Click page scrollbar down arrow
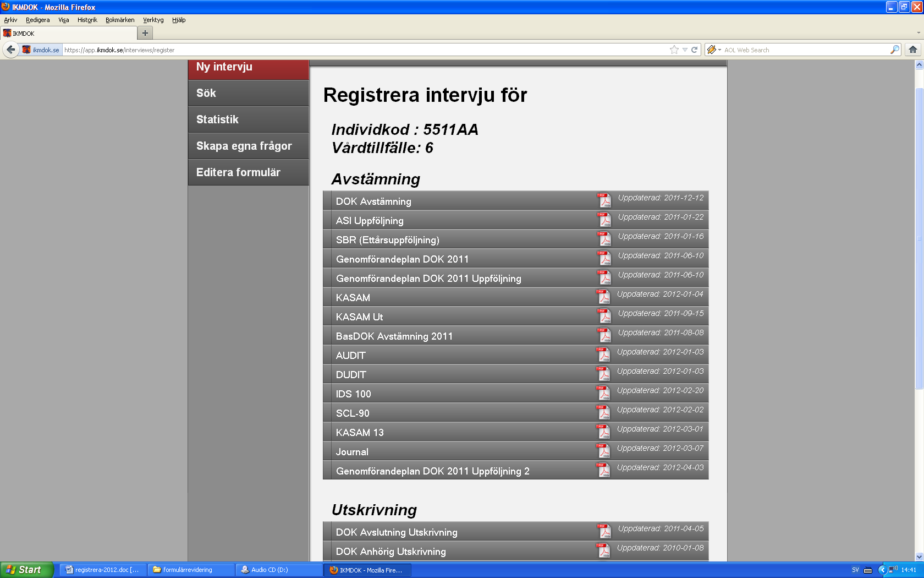924x578 pixels. (x=919, y=557)
